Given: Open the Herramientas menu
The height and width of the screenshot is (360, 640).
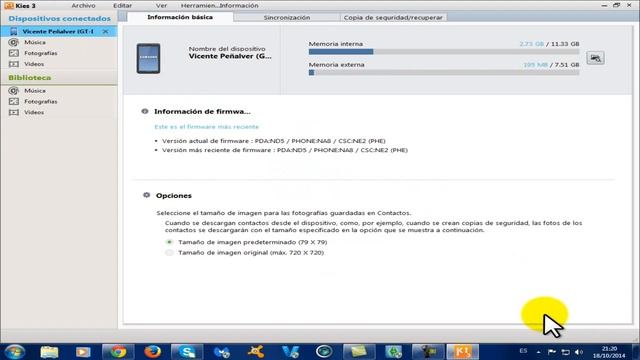Looking at the screenshot, I should pos(199,6).
